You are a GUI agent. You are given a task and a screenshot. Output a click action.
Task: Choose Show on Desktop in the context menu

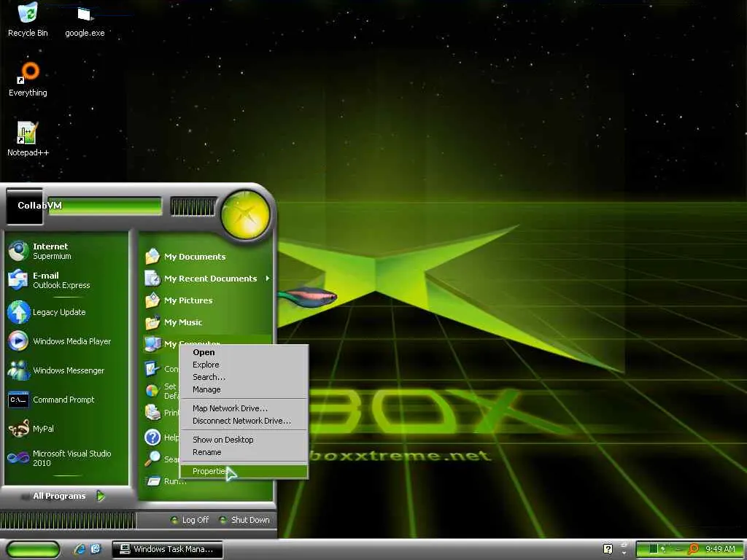click(x=244, y=440)
